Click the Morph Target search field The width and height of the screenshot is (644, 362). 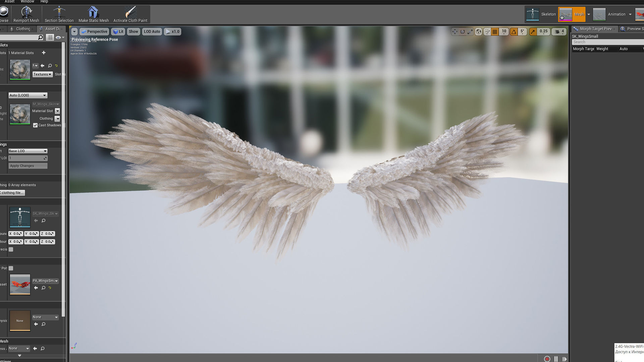pos(608,42)
